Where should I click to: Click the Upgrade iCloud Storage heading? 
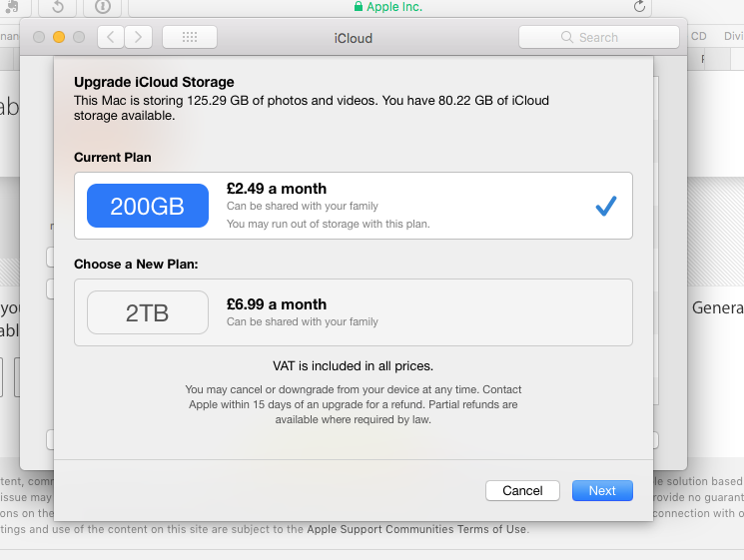click(154, 82)
